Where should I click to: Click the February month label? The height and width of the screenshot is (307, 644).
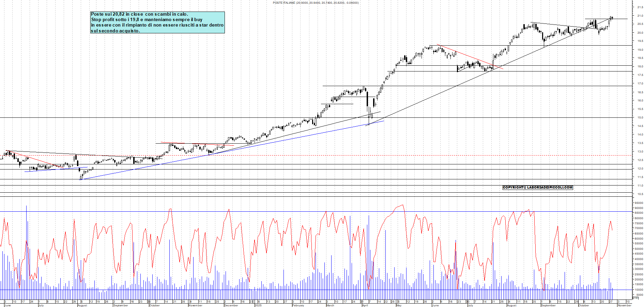[x=298, y=305]
